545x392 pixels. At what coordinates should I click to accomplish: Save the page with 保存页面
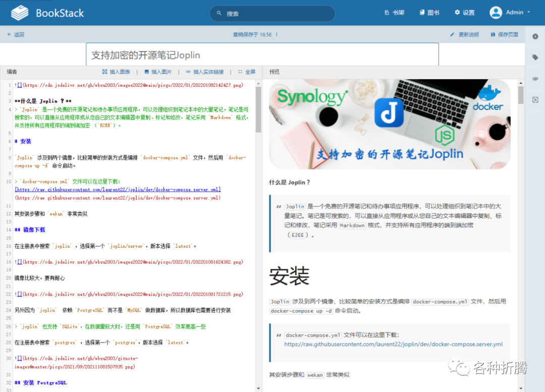pos(504,34)
